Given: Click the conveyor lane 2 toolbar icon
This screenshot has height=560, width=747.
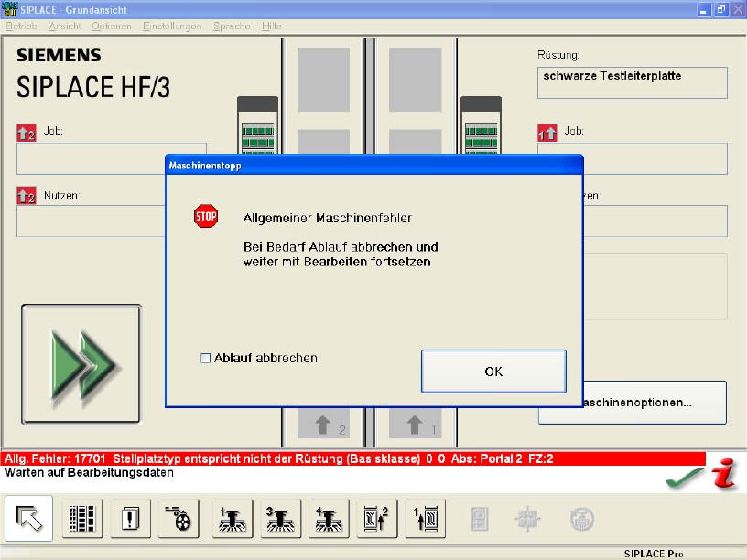Looking at the screenshot, I should coord(377,518).
